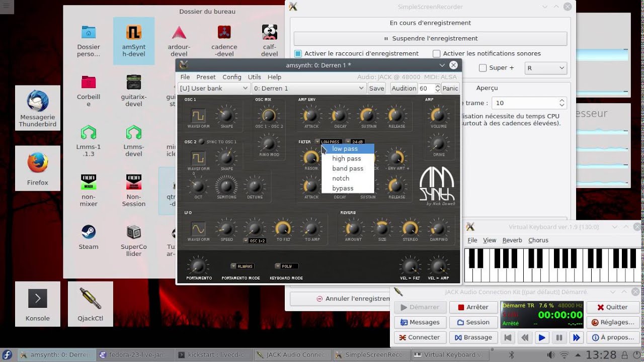
Task: Open amsynth Config menu
Action: (x=232, y=77)
